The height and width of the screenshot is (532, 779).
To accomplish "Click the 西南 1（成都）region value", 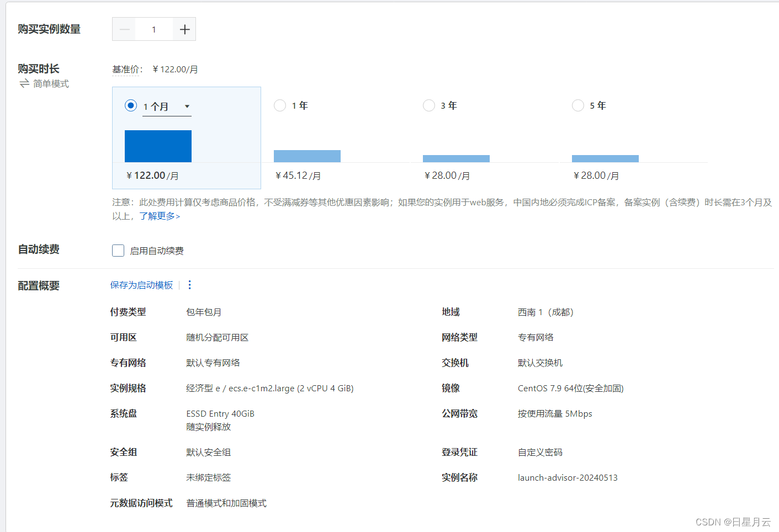I will pyautogui.click(x=545, y=312).
